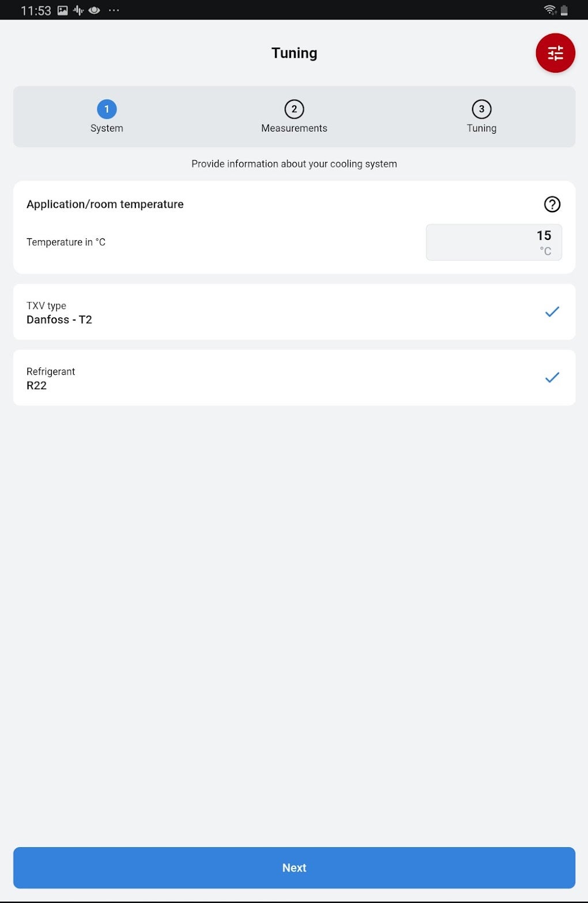The image size is (588, 903).
Task: Tap the step 2 circle icon
Action: point(294,109)
